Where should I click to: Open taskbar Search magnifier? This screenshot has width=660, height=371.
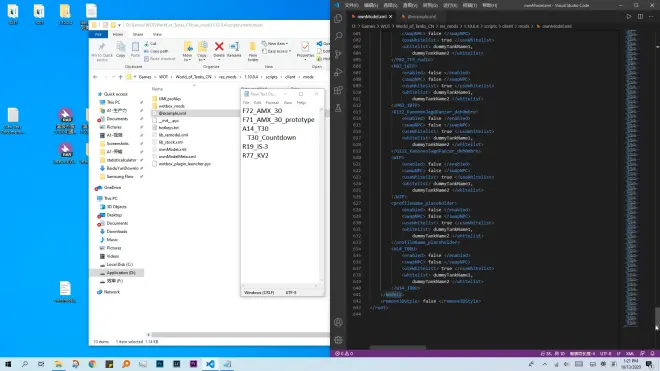[24, 364]
